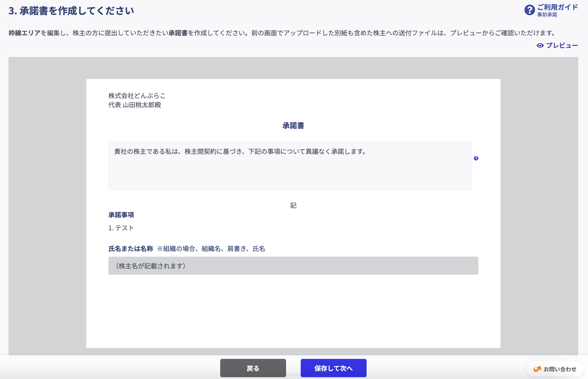Click the 代表 山田桃太郎殿 addressee line
Viewport: 588px width, 379px height.
point(134,105)
